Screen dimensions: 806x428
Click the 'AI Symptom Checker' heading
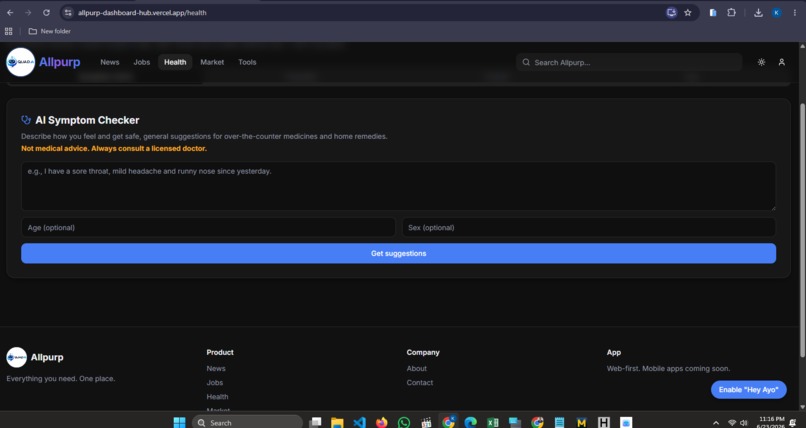[87, 120]
